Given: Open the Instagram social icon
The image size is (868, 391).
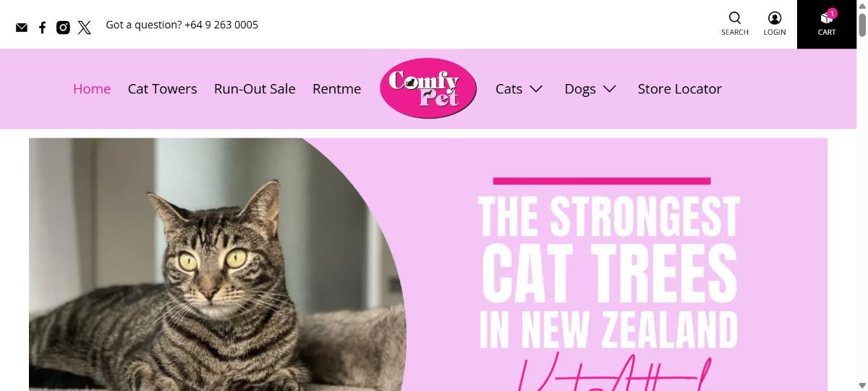Looking at the screenshot, I should pos(63,28).
